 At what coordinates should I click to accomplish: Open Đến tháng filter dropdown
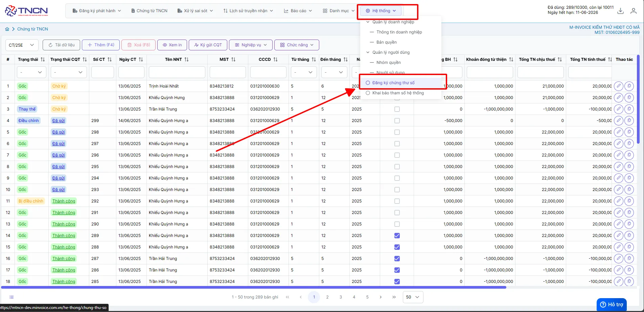[x=334, y=72]
